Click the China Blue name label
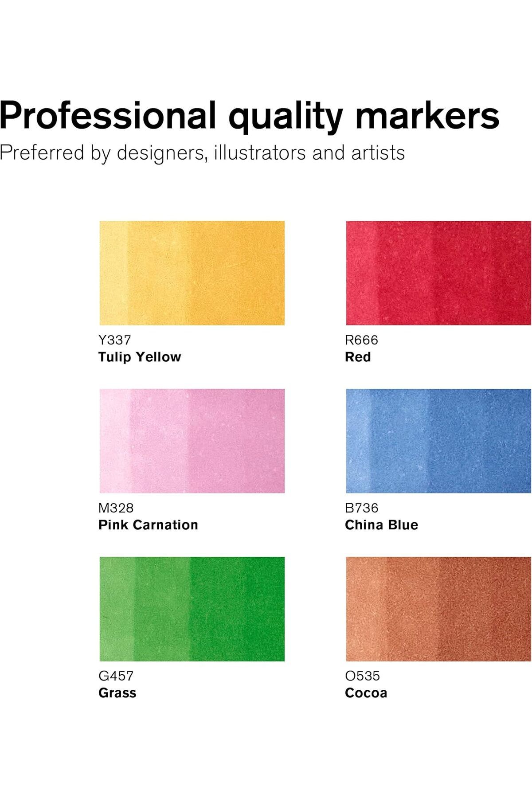532x798 pixels. click(x=382, y=525)
